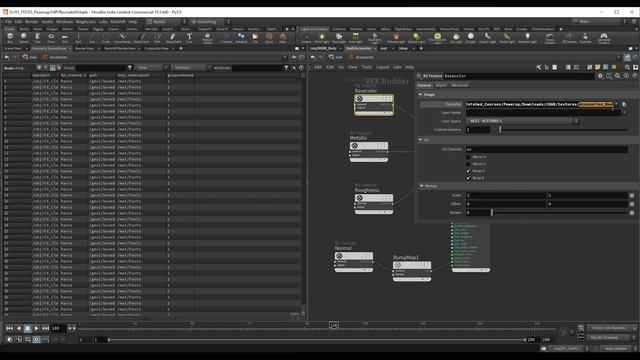Select the Camera shelf tool
This screenshot has height=360, width=640.
306,38
